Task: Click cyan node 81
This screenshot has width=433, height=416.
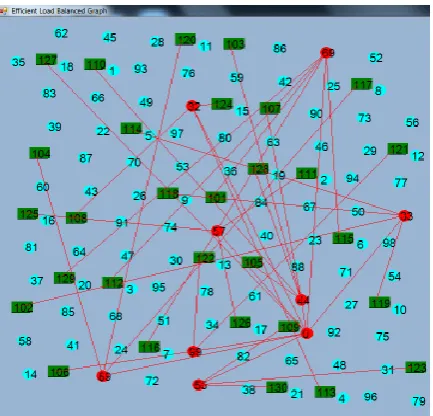Action: [31, 247]
